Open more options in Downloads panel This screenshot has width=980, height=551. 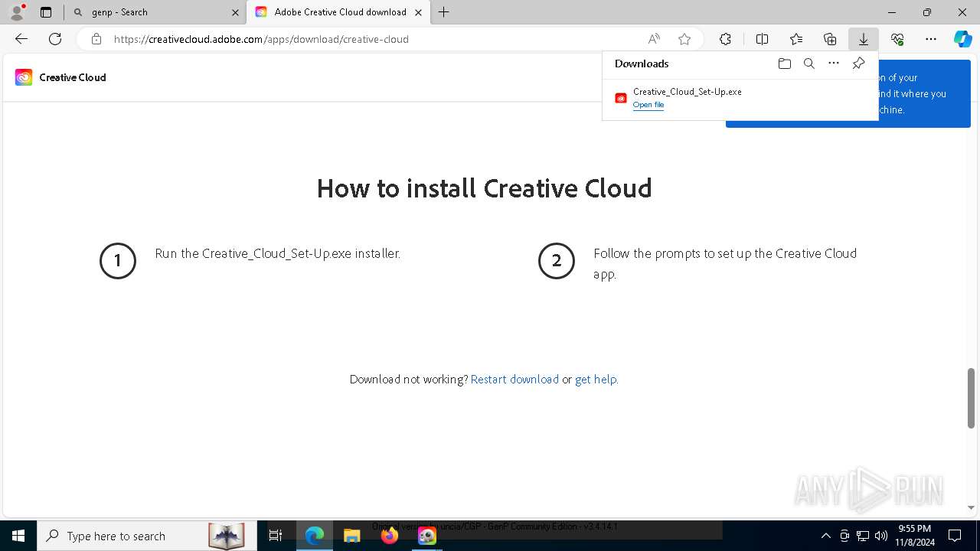point(834,64)
